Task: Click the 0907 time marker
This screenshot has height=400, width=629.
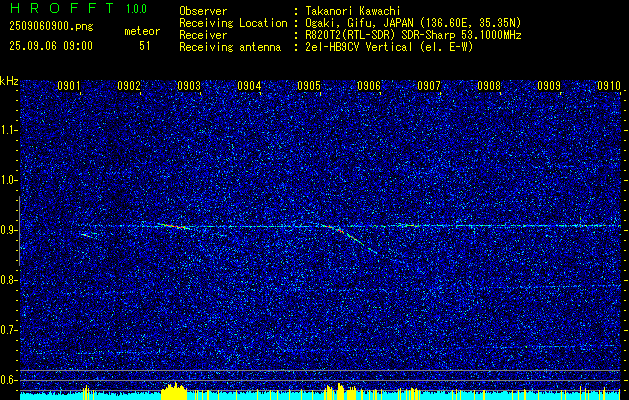Action: coord(429,86)
